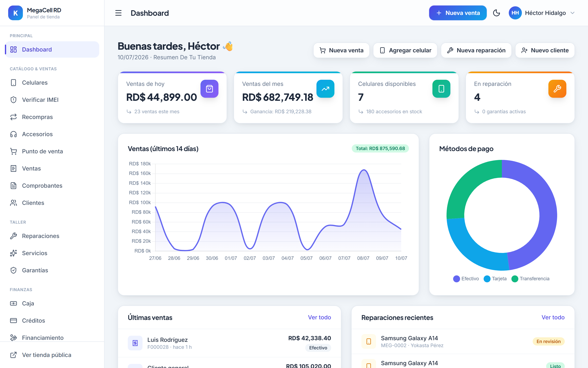This screenshot has height=368, width=588.
Task: Click Ver todo in Últimas ventas
Action: 320,317
